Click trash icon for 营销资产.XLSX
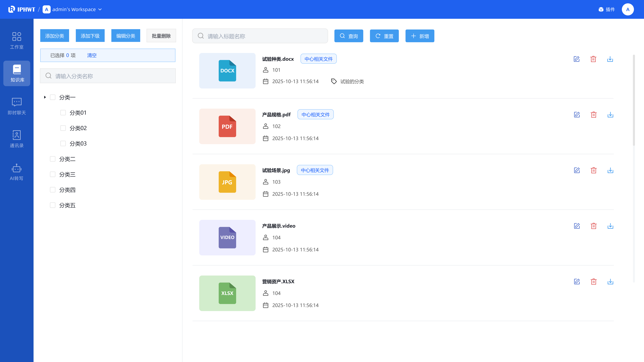 pyautogui.click(x=594, y=282)
